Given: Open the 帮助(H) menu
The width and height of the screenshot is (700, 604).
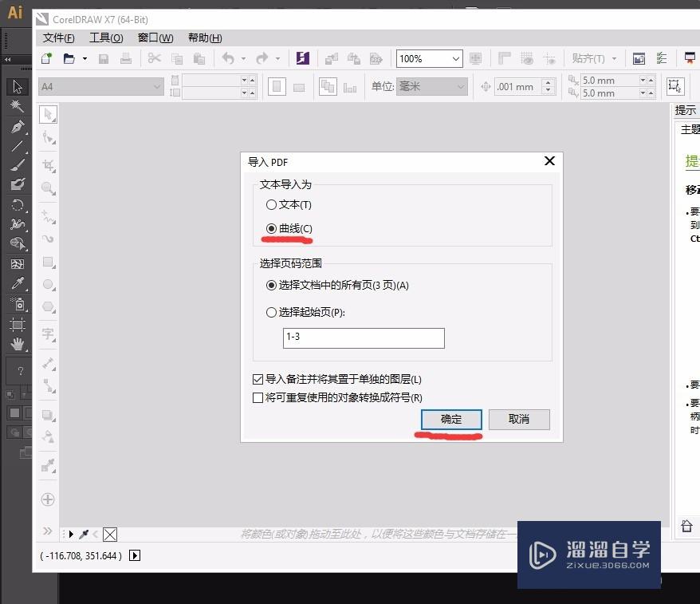Looking at the screenshot, I should [205, 38].
